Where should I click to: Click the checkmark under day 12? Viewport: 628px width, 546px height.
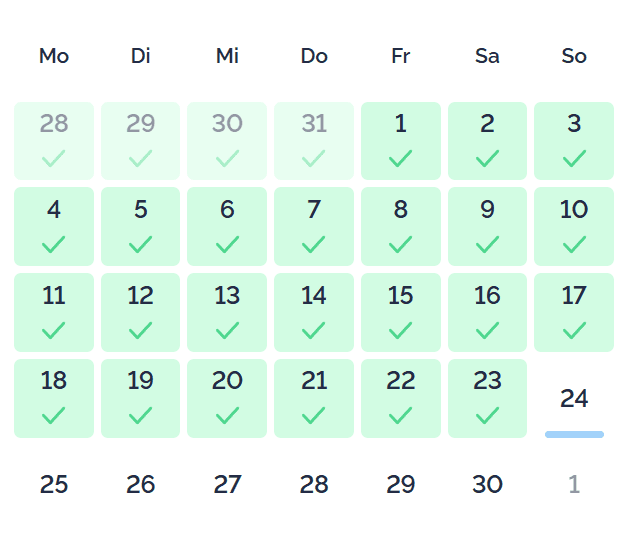(x=140, y=330)
